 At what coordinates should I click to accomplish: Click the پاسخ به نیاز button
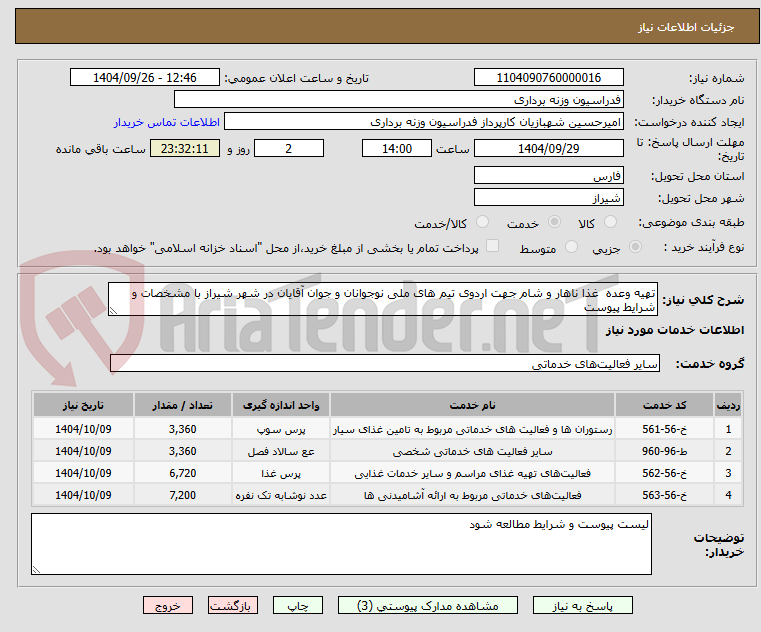point(582,606)
